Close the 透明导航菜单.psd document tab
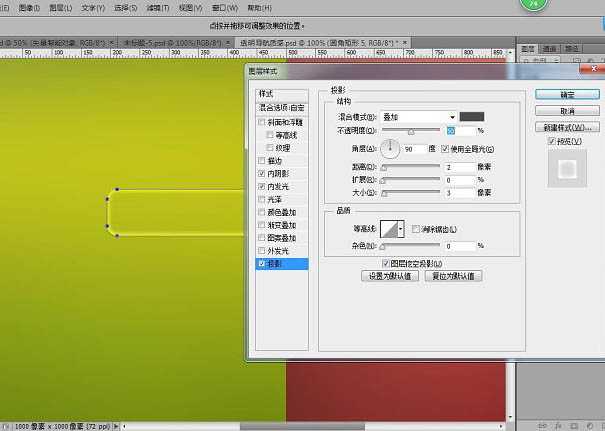Screen dimensions: 605x431 405,42
